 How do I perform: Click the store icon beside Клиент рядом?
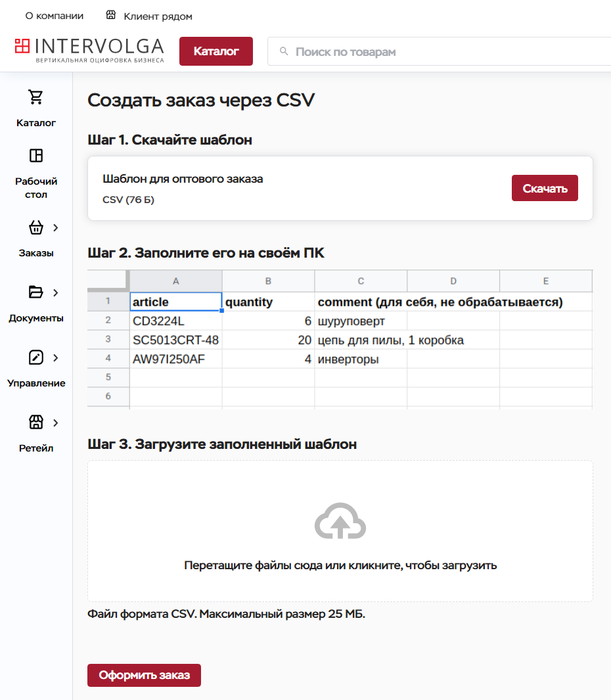pos(110,16)
